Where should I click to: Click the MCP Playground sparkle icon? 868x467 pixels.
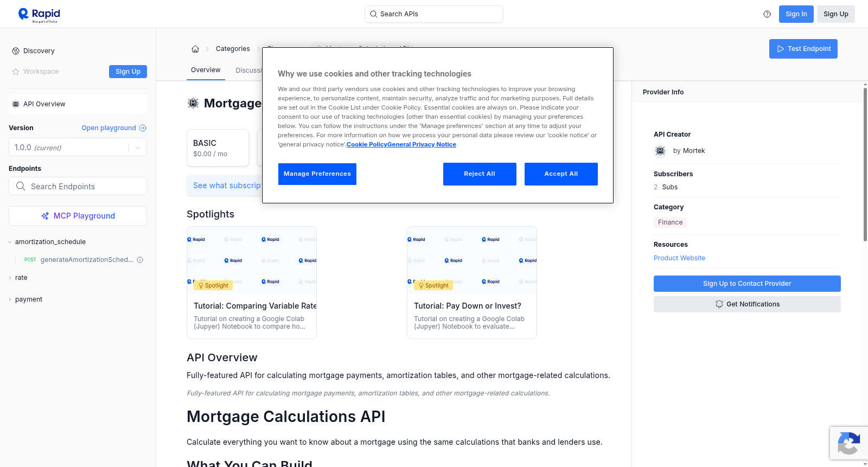pyautogui.click(x=45, y=216)
